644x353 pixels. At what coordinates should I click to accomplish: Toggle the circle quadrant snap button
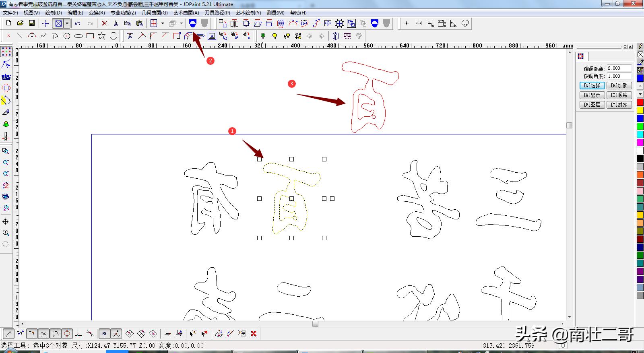pyautogui.click(x=67, y=333)
